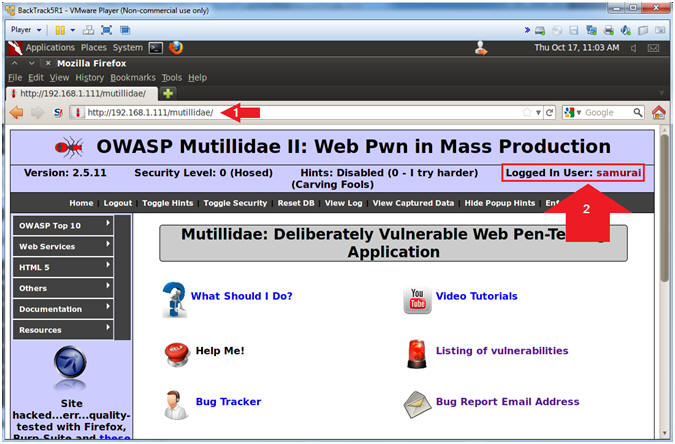Click the Home link in Mutillidae nav
Viewport: 675px width, 444px height.
coord(81,203)
